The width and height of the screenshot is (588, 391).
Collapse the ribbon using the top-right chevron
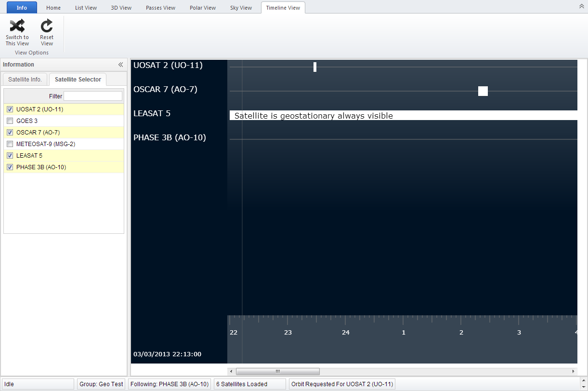pos(581,6)
